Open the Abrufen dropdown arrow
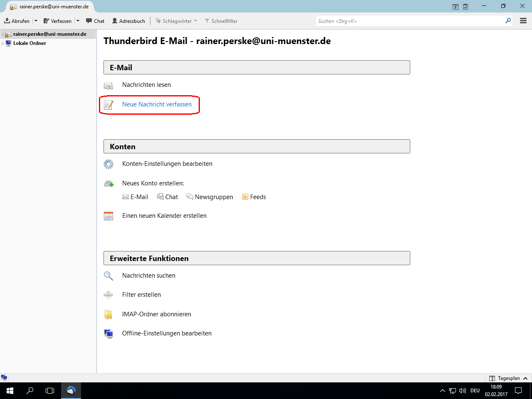The width and height of the screenshot is (532, 399). point(36,21)
